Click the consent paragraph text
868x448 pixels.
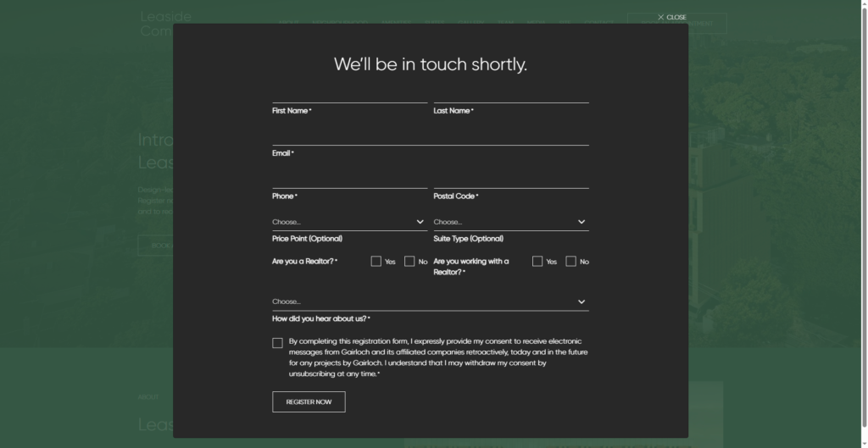coord(438,357)
